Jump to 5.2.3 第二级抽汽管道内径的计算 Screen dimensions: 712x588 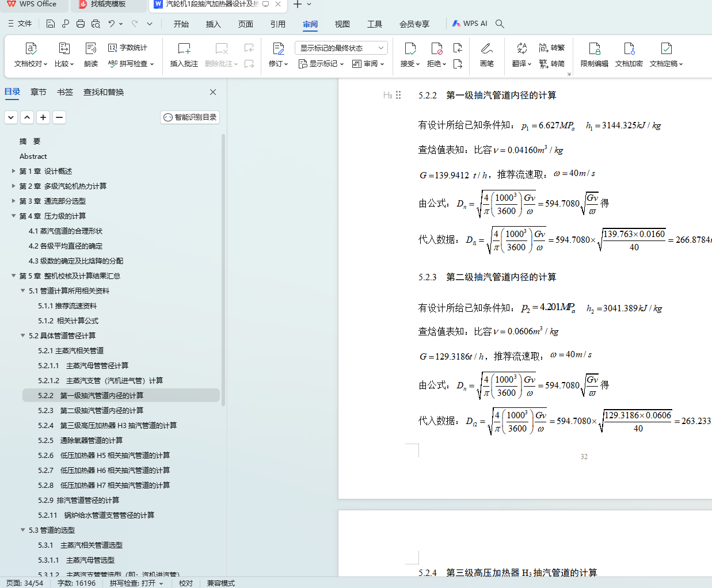tap(90, 410)
